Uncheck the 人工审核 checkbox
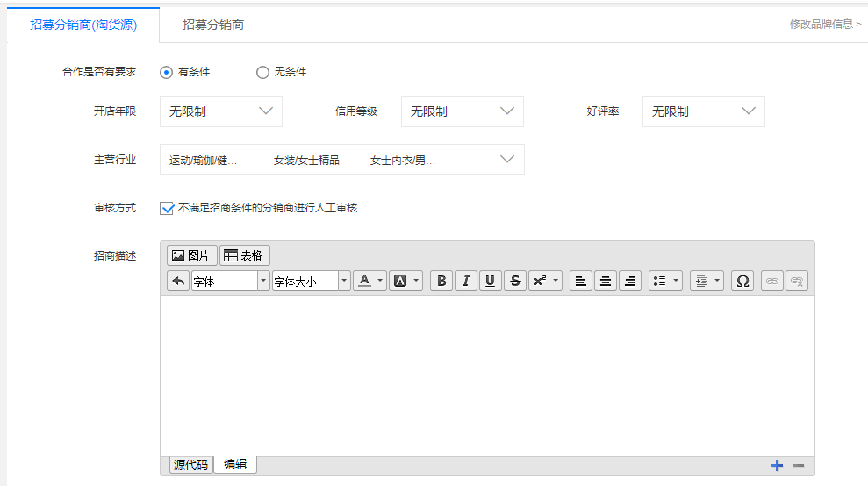868x486 pixels. [167, 209]
